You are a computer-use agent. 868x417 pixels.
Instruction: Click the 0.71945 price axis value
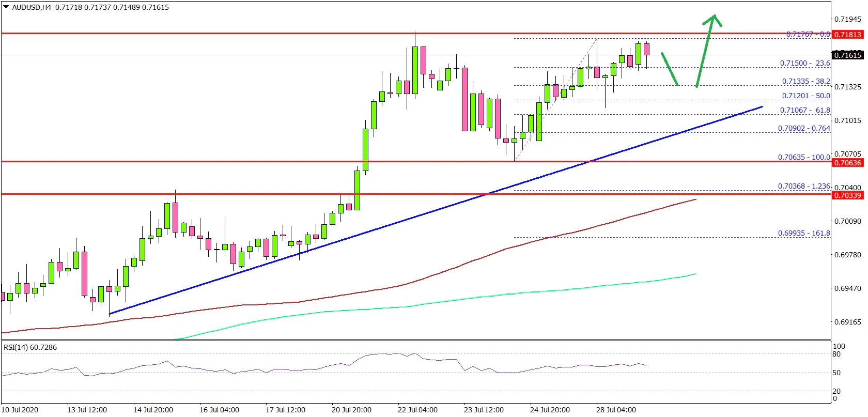(848, 19)
